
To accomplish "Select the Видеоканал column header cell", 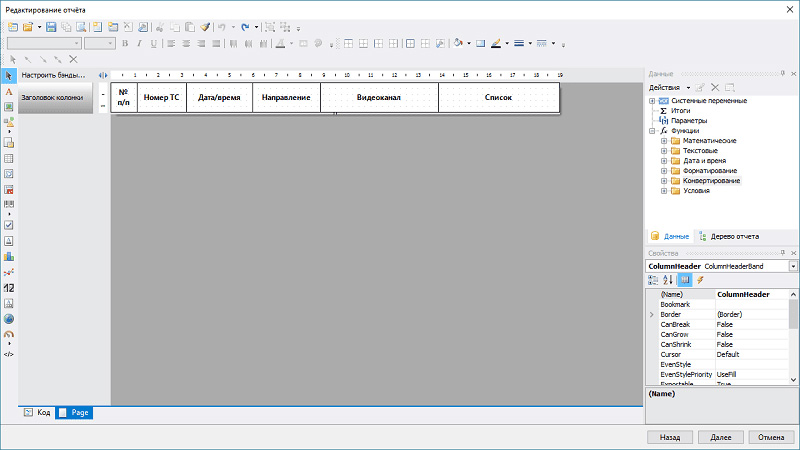I will point(379,98).
